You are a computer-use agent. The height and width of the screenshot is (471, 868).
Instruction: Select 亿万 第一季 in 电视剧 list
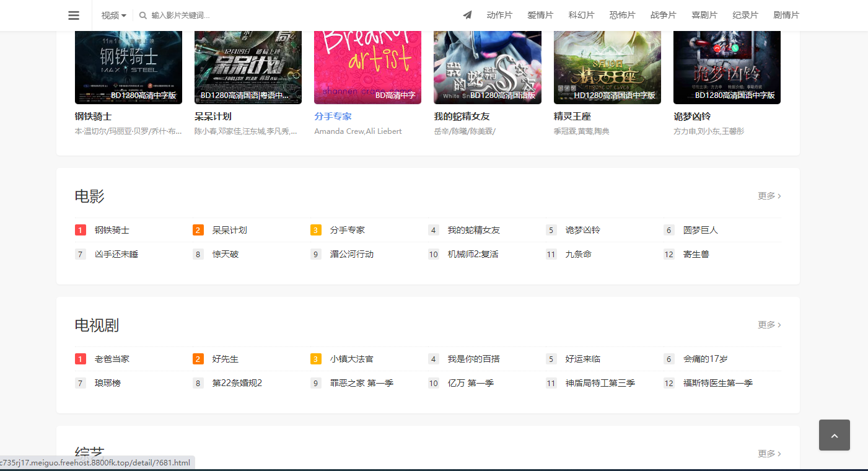(471, 383)
